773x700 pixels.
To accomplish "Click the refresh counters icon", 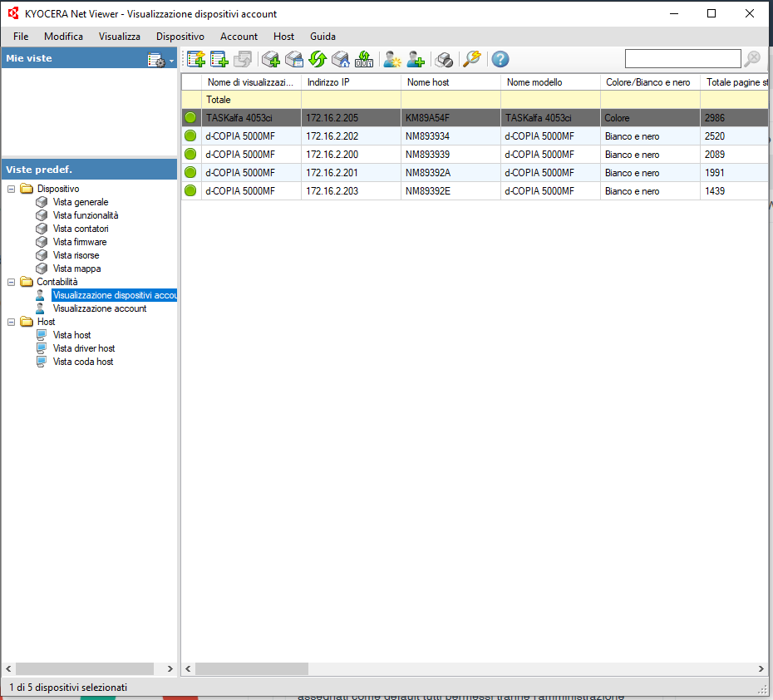I will [364, 59].
